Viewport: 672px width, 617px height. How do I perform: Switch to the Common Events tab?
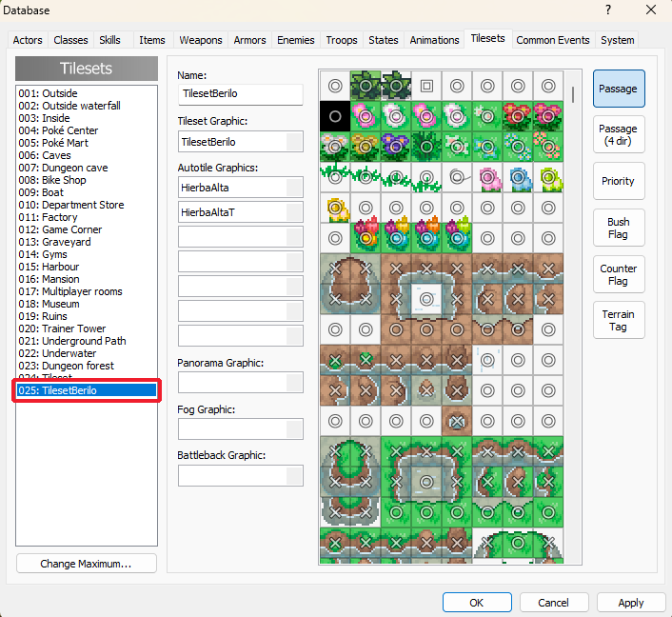[553, 40]
